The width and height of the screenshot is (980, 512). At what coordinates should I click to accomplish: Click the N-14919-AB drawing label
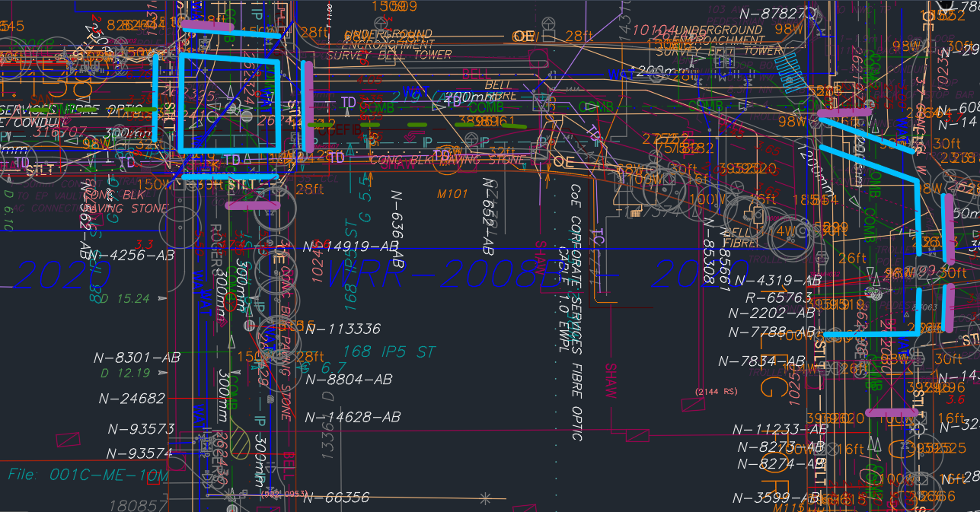351,246
